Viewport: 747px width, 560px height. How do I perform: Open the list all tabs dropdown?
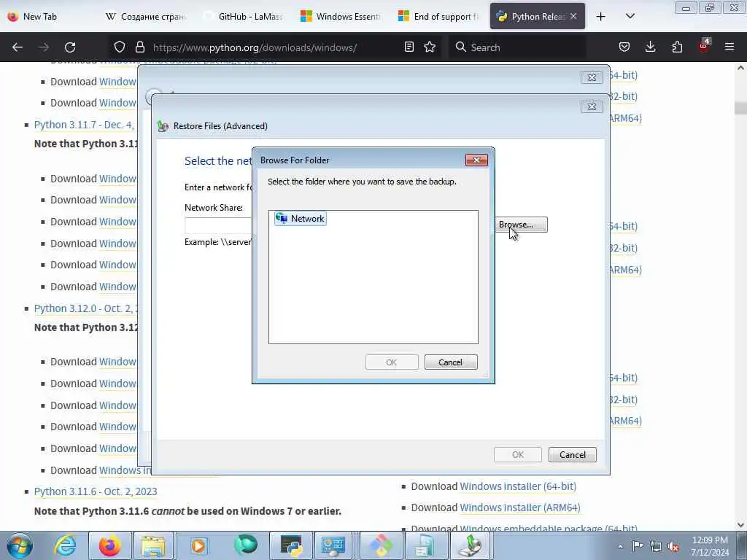(x=630, y=17)
